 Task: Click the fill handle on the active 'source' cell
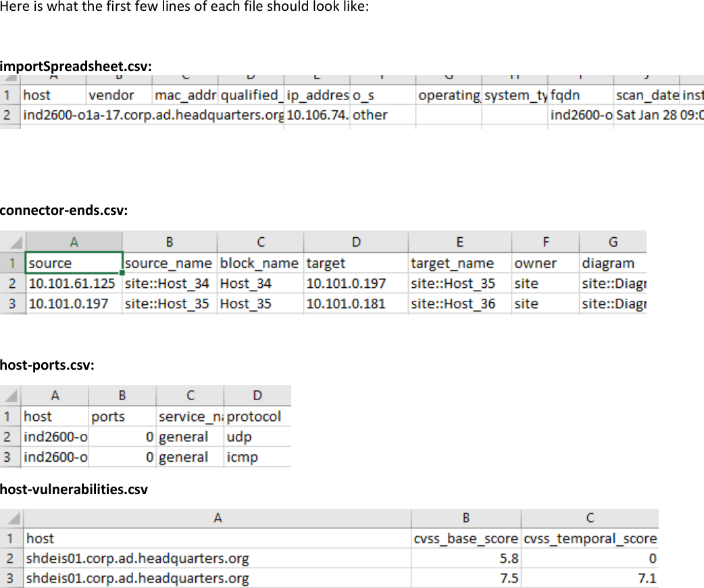coord(122,273)
